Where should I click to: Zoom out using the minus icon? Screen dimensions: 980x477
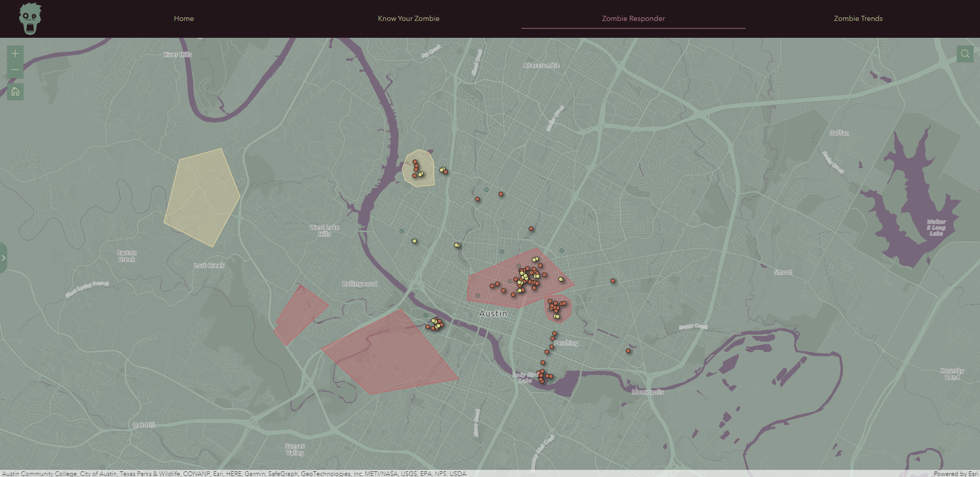[15, 69]
